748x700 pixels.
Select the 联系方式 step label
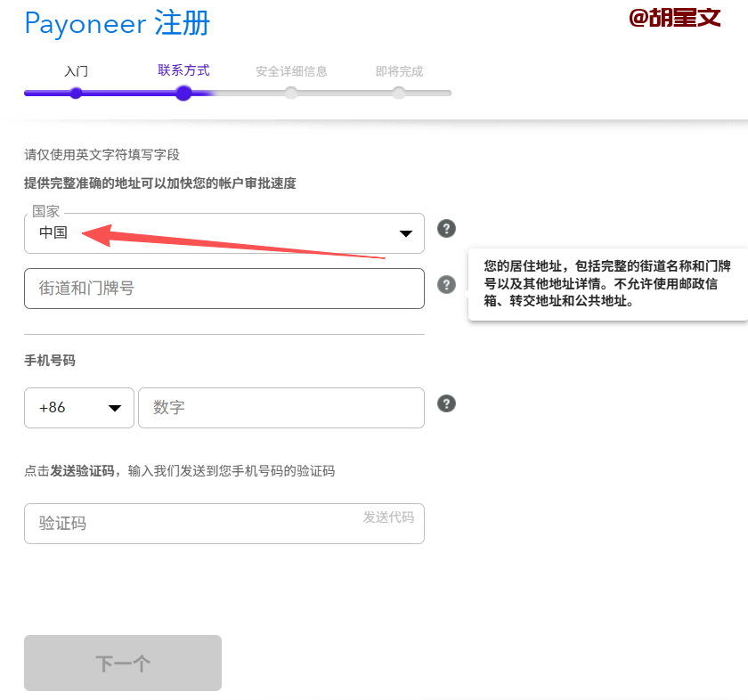[x=183, y=70]
